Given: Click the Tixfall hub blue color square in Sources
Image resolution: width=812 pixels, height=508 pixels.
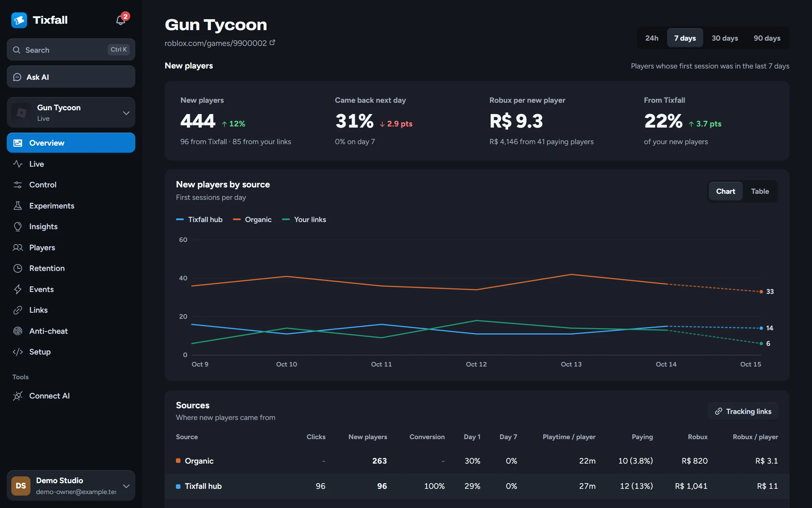Looking at the screenshot, I should (x=178, y=486).
